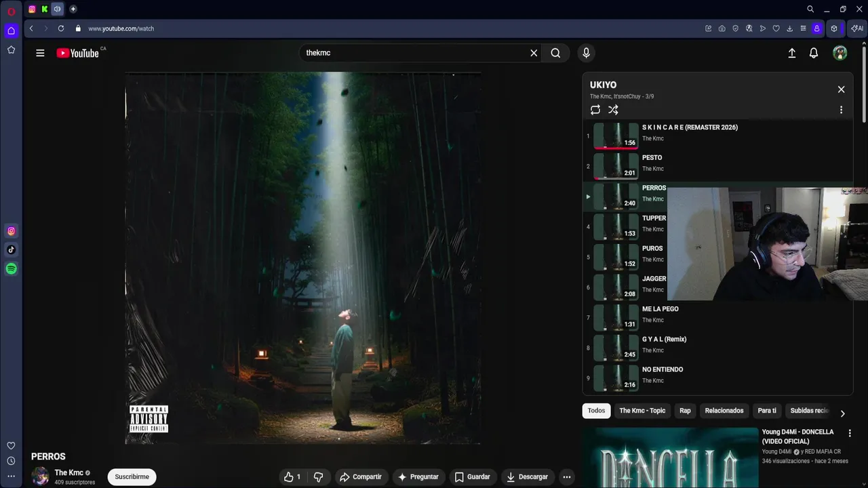Select the Relacionados filter chip
Image resolution: width=868 pixels, height=488 pixels.
724,411
